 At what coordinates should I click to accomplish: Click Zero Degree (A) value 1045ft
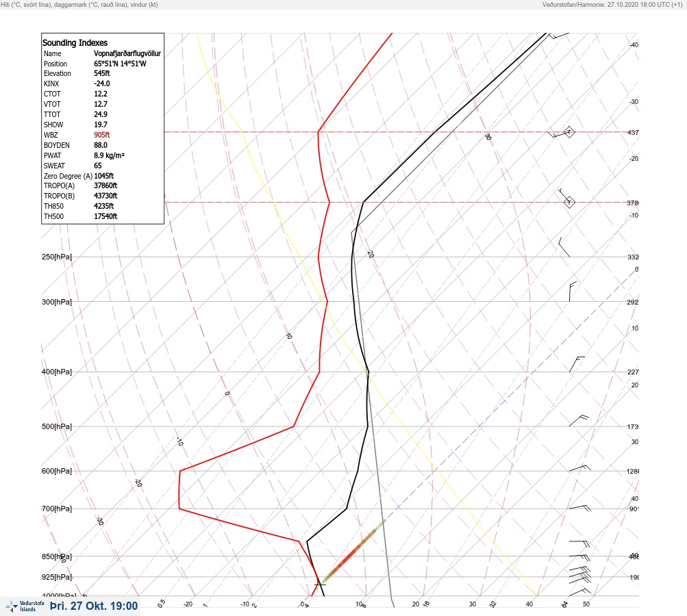[x=104, y=176]
